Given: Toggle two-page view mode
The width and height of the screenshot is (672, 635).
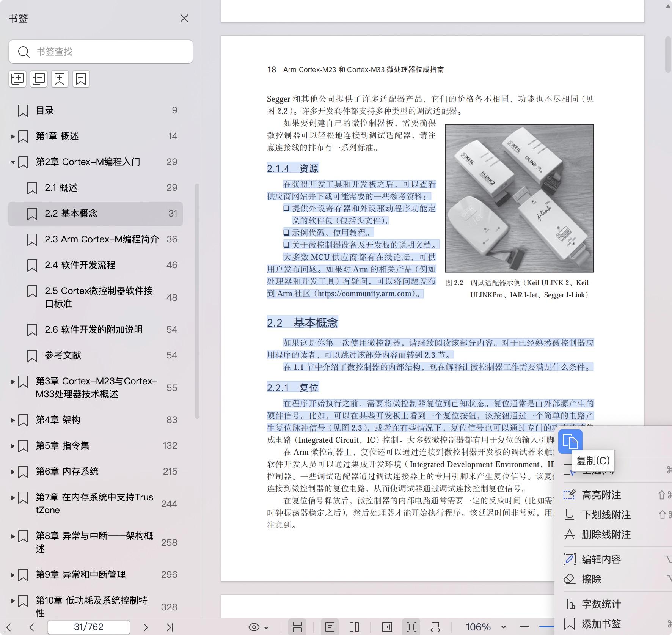Looking at the screenshot, I should click(x=354, y=627).
